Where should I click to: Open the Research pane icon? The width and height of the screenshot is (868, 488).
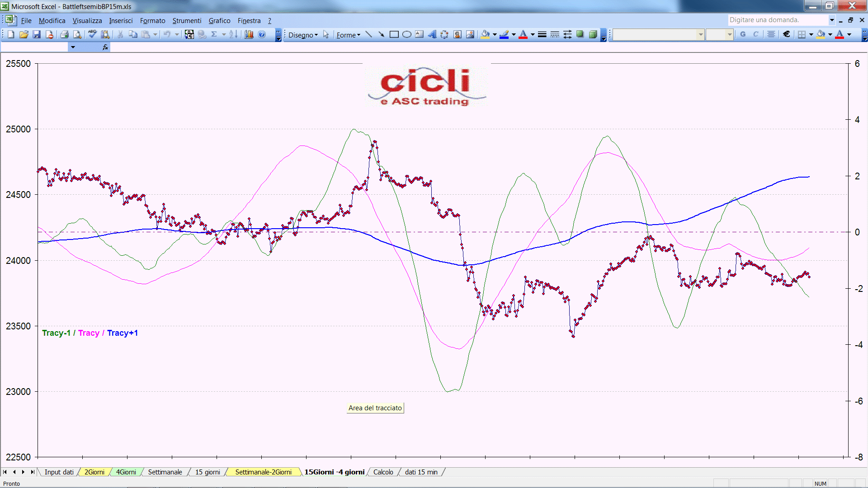105,34
